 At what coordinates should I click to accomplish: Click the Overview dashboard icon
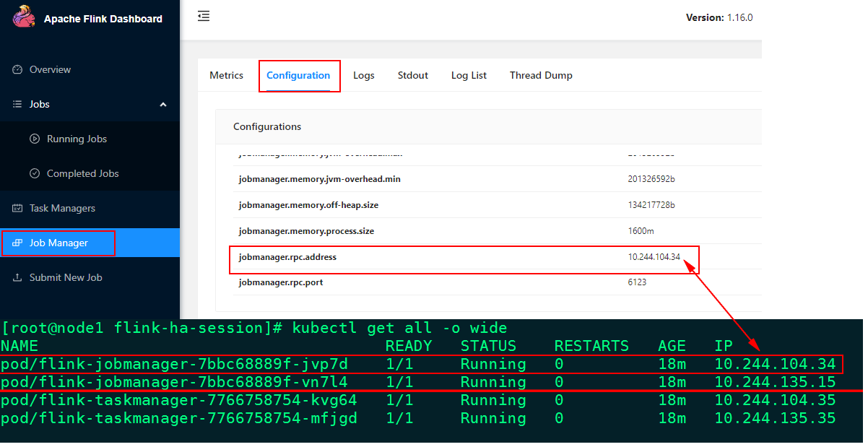pyautogui.click(x=17, y=70)
